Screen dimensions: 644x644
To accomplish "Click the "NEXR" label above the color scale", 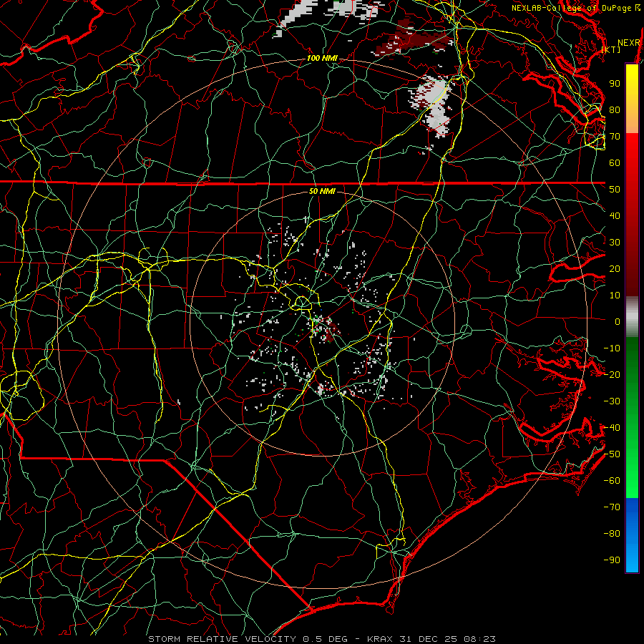I will (x=629, y=43).
